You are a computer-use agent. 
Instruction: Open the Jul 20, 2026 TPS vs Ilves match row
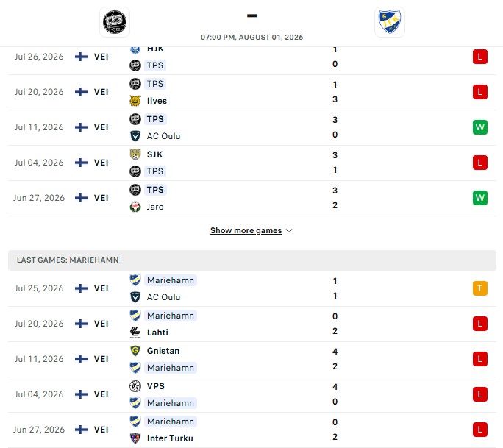coord(252,93)
